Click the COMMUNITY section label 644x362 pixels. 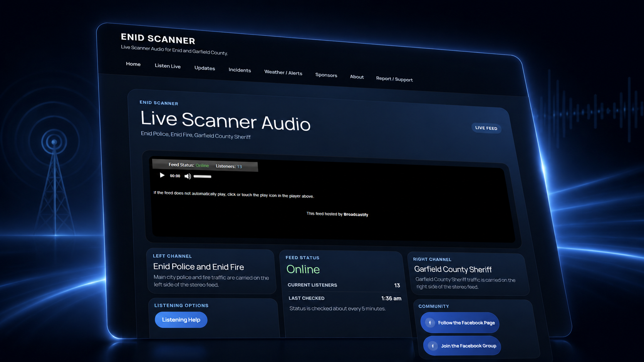click(434, 306)
